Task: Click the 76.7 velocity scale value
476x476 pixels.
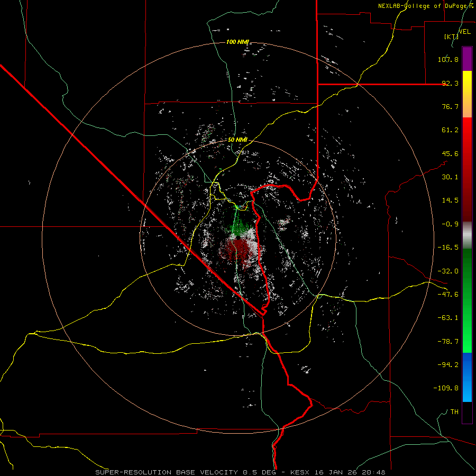Action: (x=450, y=106)
